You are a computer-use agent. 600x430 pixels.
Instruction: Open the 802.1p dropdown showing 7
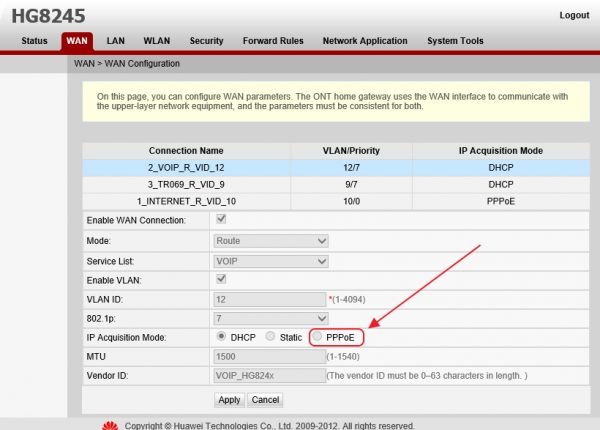click(271, 318)
